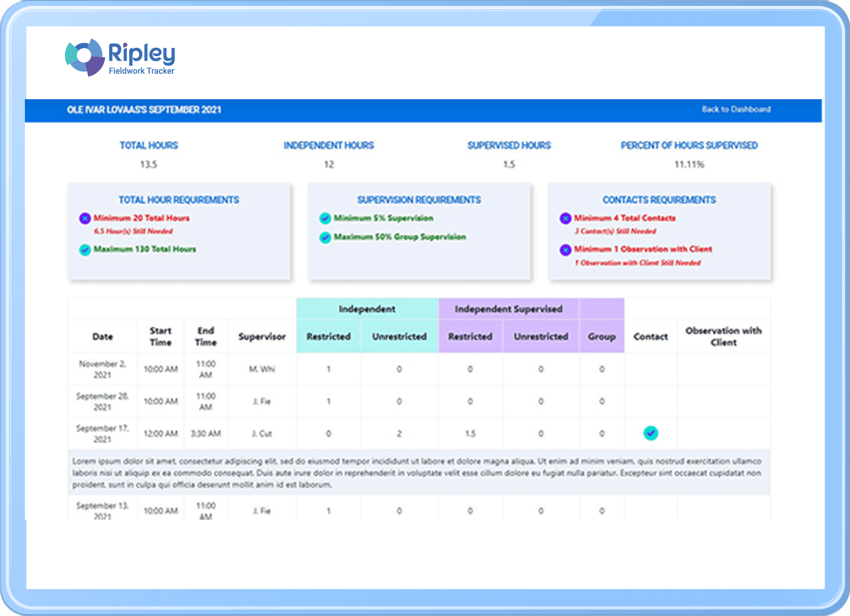Click the status icon beside Minimum 20 Total Hours
This screenshot has height=616, width=850.
(84, 218)
